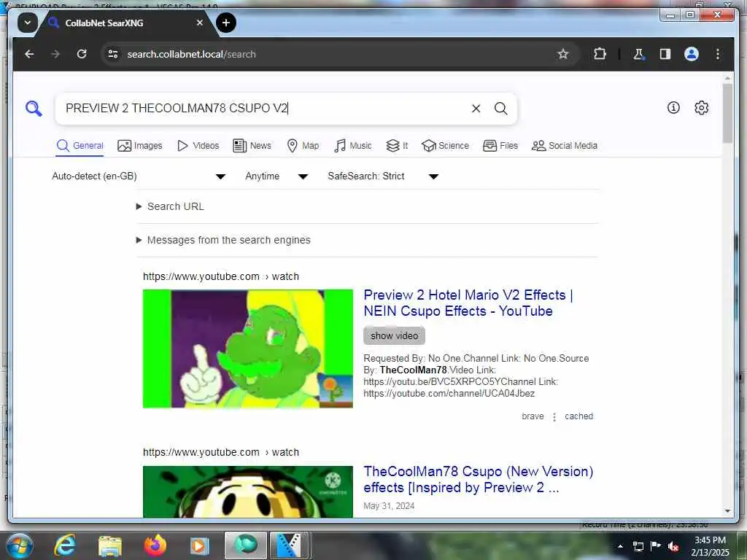
Task: Click the SearXNG magnifier logo
Action: pos(34,109)
